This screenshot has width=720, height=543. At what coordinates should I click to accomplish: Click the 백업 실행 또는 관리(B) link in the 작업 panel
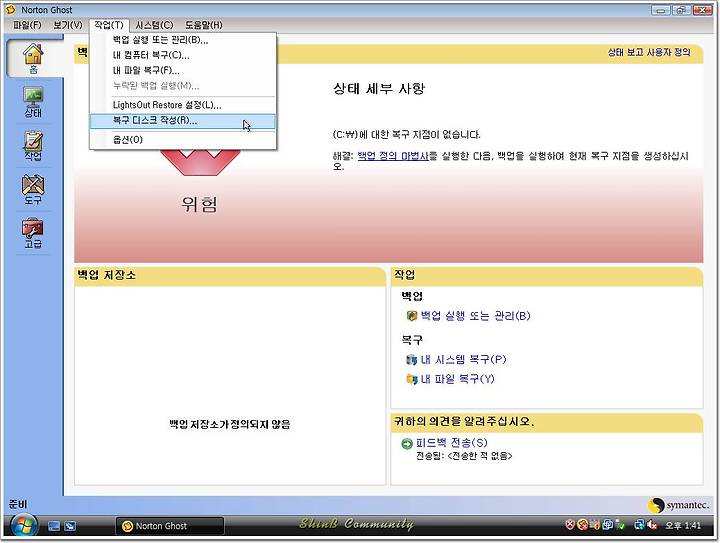coord(475,316)
